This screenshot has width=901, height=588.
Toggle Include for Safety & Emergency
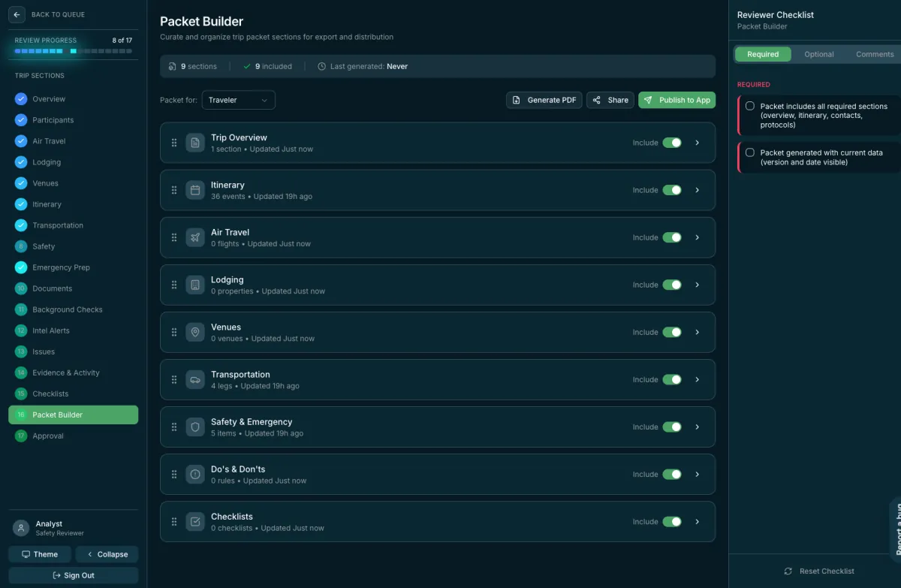pos(672,427)
